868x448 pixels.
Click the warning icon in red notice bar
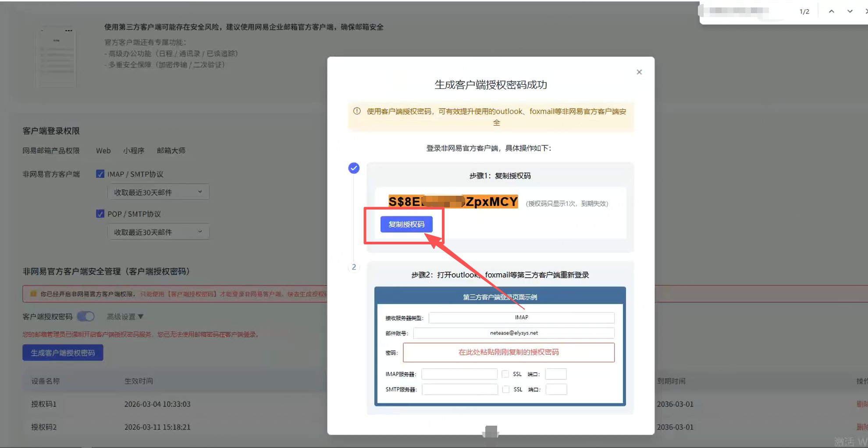coord(33,294)
